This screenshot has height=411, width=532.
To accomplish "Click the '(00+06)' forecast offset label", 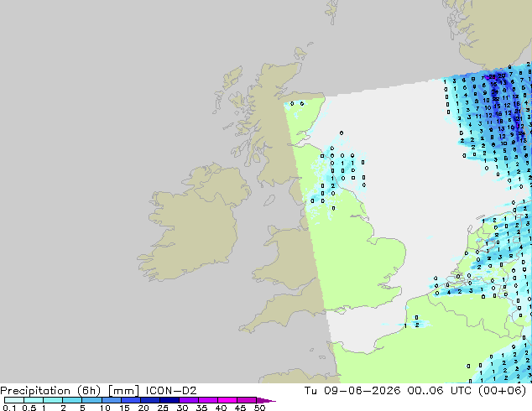I will pyautogui.click(x=502, y=391).
